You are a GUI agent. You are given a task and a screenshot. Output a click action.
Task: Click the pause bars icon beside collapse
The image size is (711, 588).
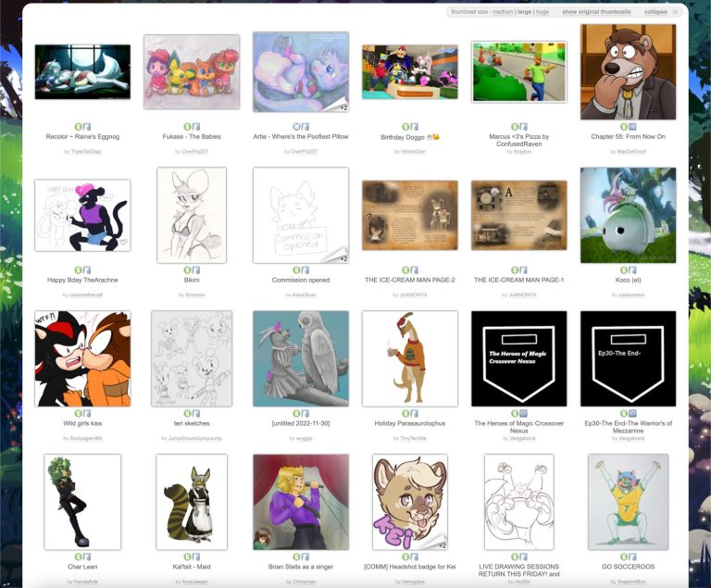tap(675, 12)
